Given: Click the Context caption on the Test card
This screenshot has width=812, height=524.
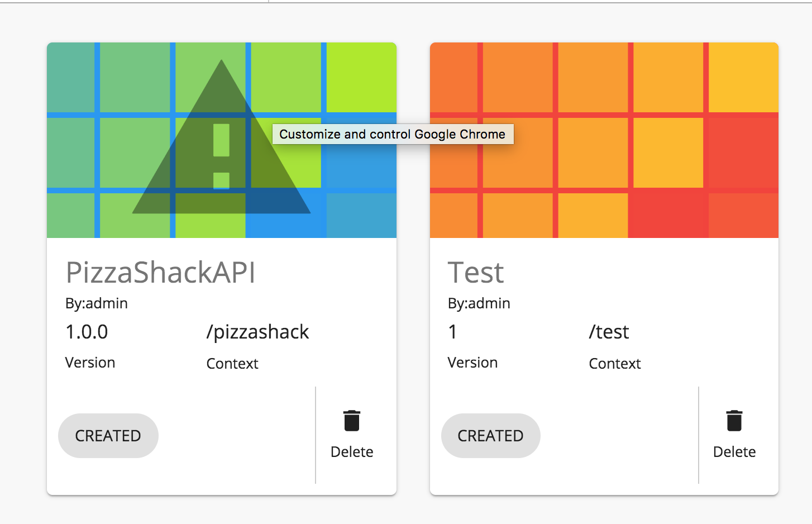Looking at the screenshot, I should click(614, 364).
